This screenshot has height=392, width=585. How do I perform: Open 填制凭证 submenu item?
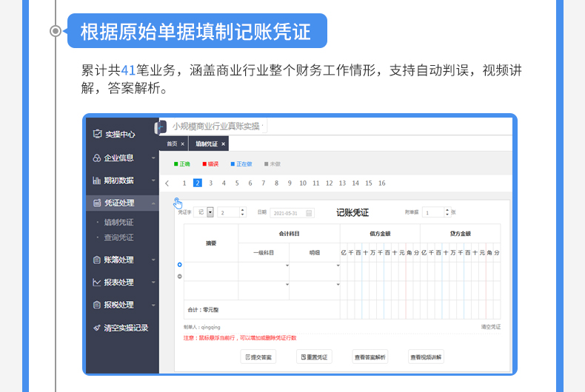coord(118,223)
